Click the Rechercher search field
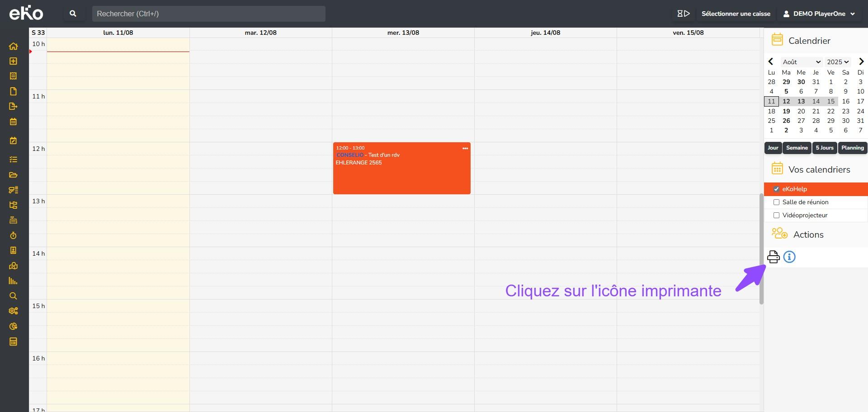Viewport: 868px width, 412px height. [x=208, y=14]
